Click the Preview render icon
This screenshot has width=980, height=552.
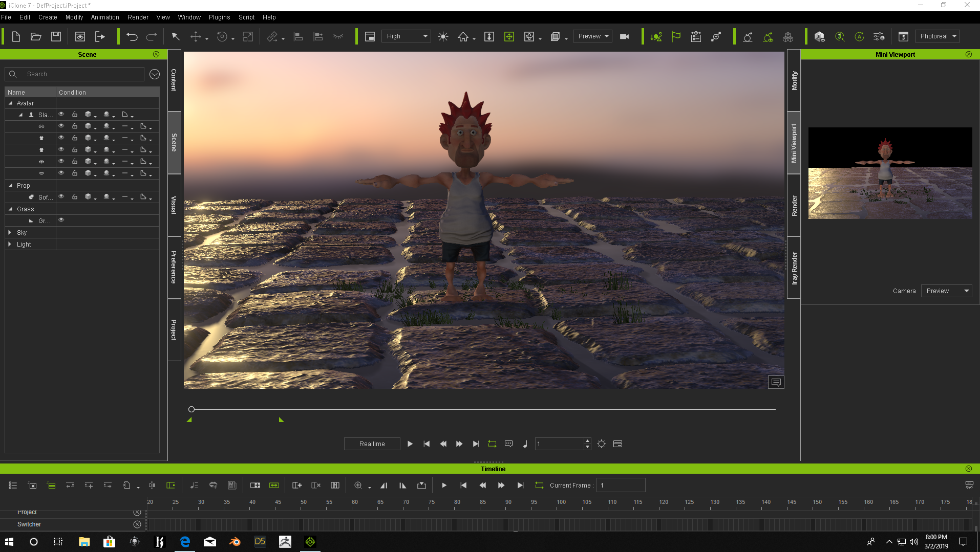[x=80, y=36]
